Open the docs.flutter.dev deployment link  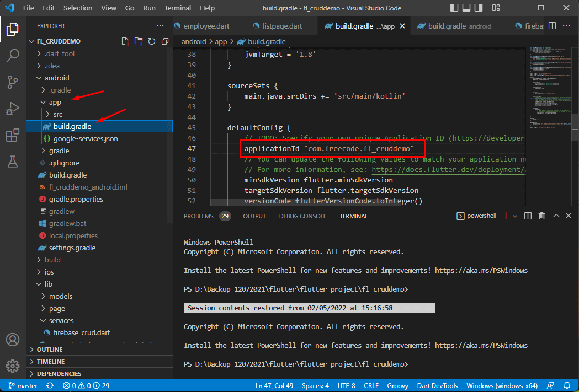pyautogui.click(x=448, y=170)
